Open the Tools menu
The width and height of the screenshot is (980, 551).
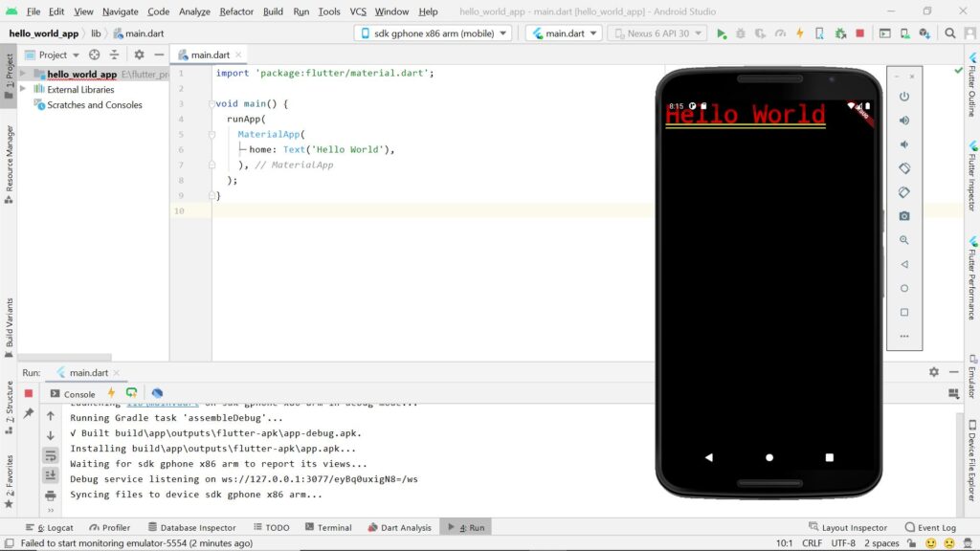click(329, 11)
